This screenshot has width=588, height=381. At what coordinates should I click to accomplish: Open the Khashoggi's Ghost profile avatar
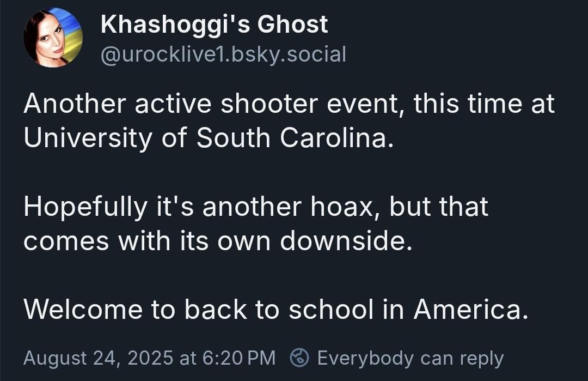53,38
